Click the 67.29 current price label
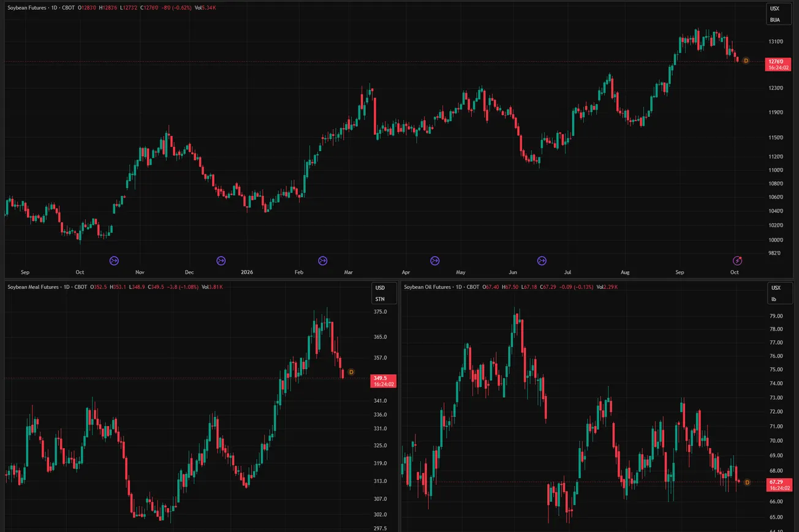 click(x=778, y=485)
